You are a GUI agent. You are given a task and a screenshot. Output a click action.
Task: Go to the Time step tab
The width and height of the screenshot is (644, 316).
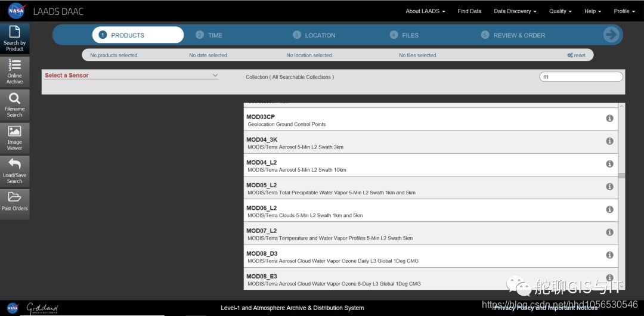point(209,35)
